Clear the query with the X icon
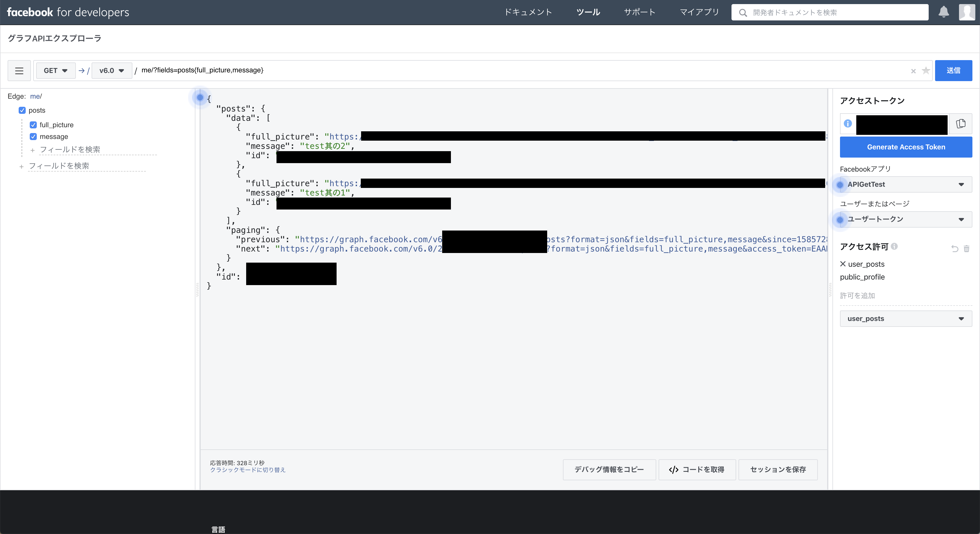Screen dimensions: 980x534 pyautogui.click(x=913, y=71)
